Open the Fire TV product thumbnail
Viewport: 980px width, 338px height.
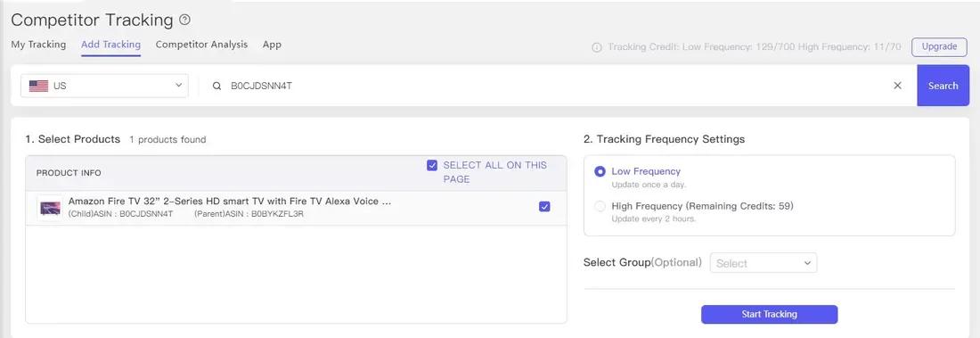49,208
